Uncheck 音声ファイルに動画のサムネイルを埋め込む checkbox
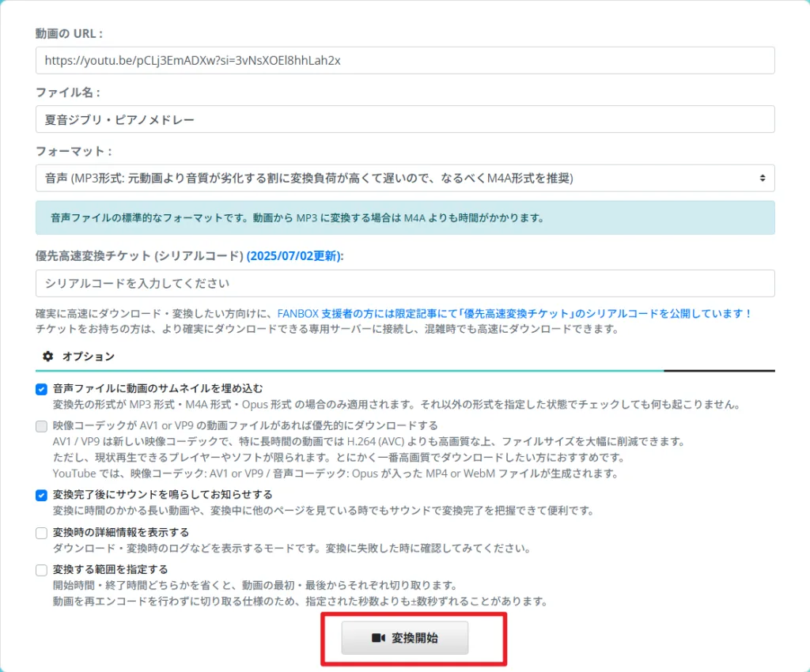Image resolution: width=810 pixels, height=672 pixels. [x=41, y=389]
